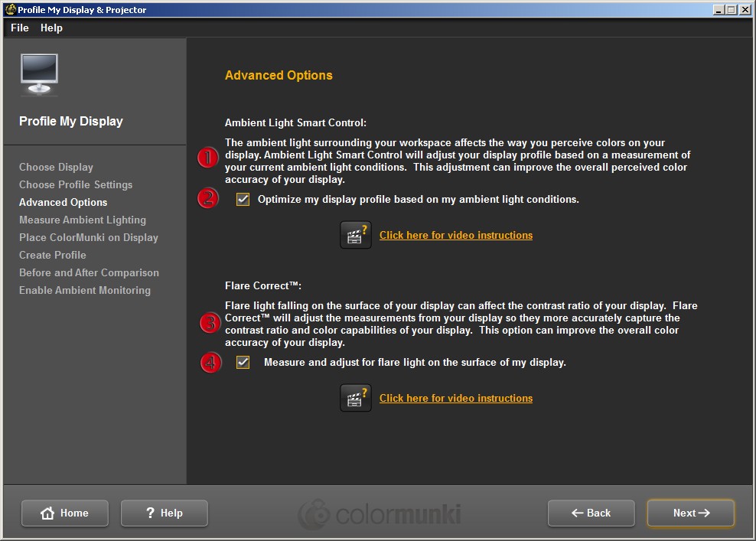
Task: Go to the Home screen button
Action: point(65,513)
